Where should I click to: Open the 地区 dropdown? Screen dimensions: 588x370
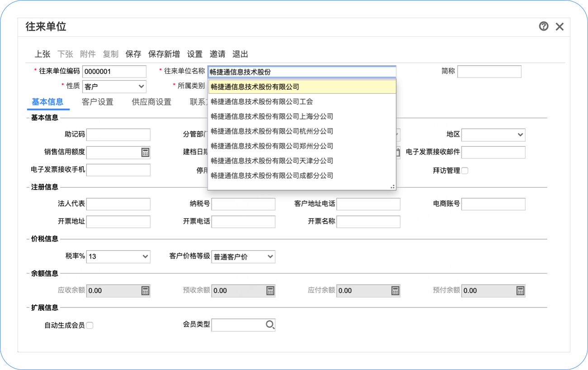coord(493,135)
